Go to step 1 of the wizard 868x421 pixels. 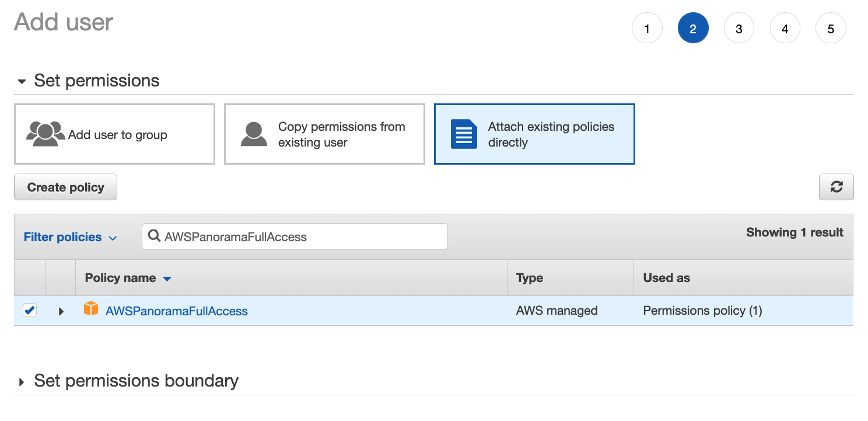coord(646,29)
